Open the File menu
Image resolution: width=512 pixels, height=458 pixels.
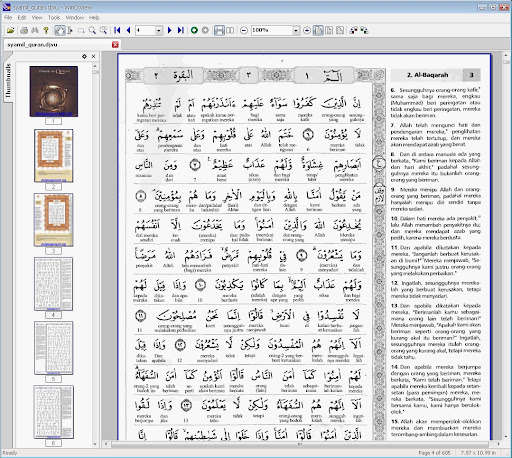click(x=8, y=18)
